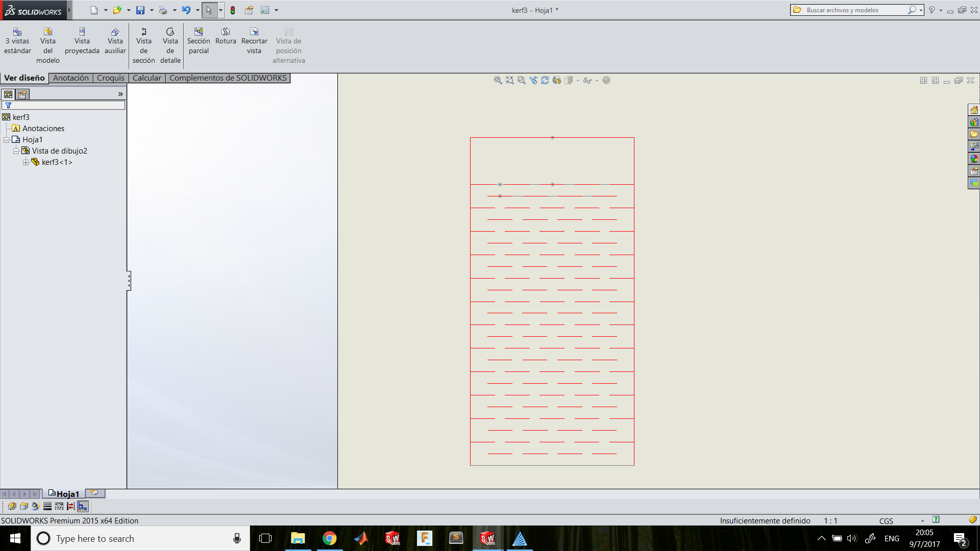
Task: Insert Vista del modelo
Action: [x=48, y=46]
